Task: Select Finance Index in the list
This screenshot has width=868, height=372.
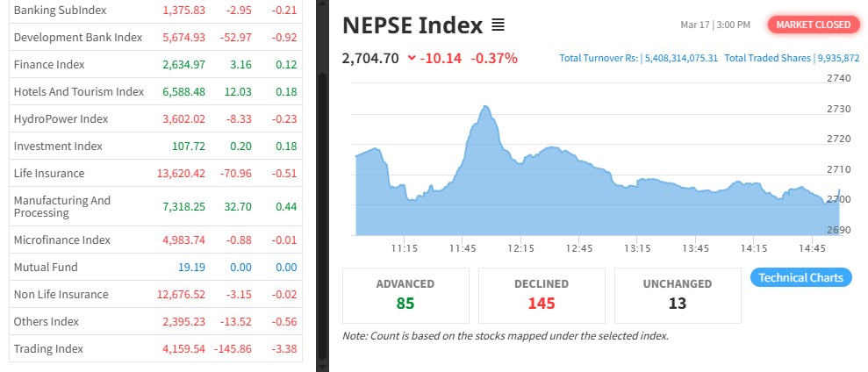Action: (x=49, y=64)
